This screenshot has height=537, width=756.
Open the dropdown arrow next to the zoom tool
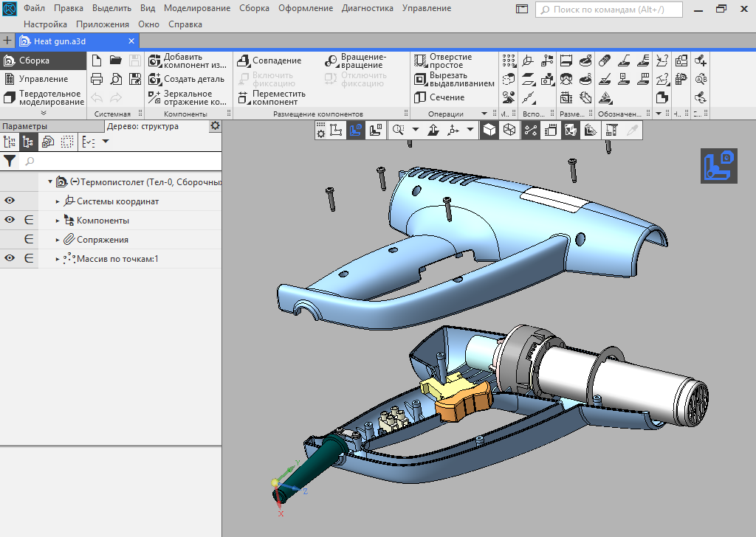(x=415, y=130)
